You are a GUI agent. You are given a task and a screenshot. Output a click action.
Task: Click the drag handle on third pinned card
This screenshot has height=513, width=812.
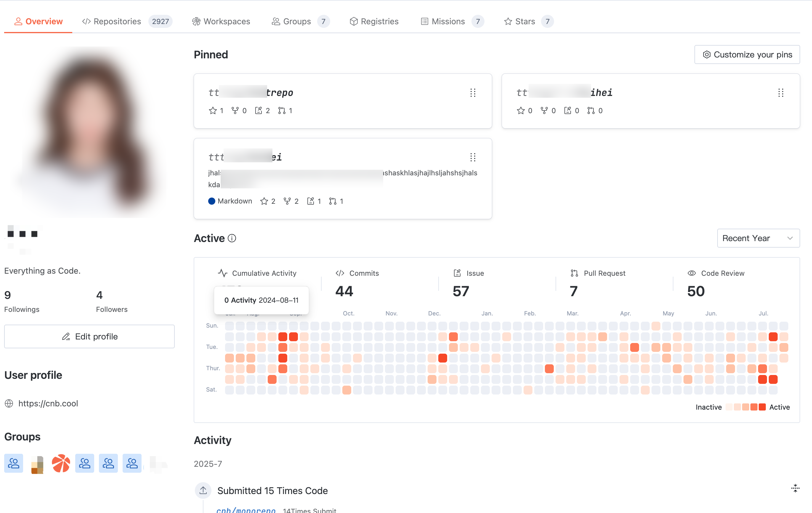tap(473, 157)
